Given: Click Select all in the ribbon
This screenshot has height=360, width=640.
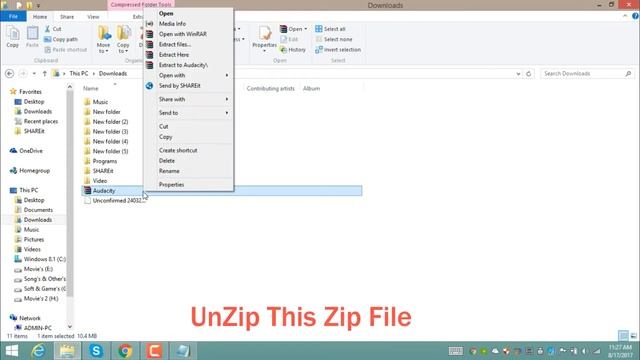Looking at the screenshot, I should click(330, 29).
